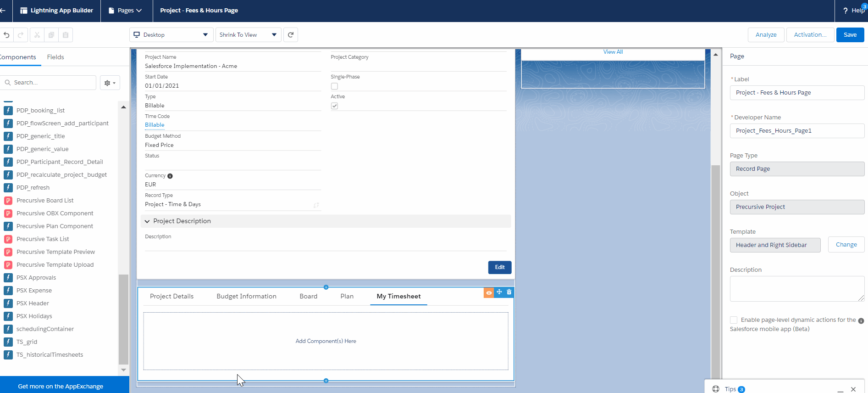Screen dimensions: 868x393
Task: Click the components Search field
Action: [48, 83]
